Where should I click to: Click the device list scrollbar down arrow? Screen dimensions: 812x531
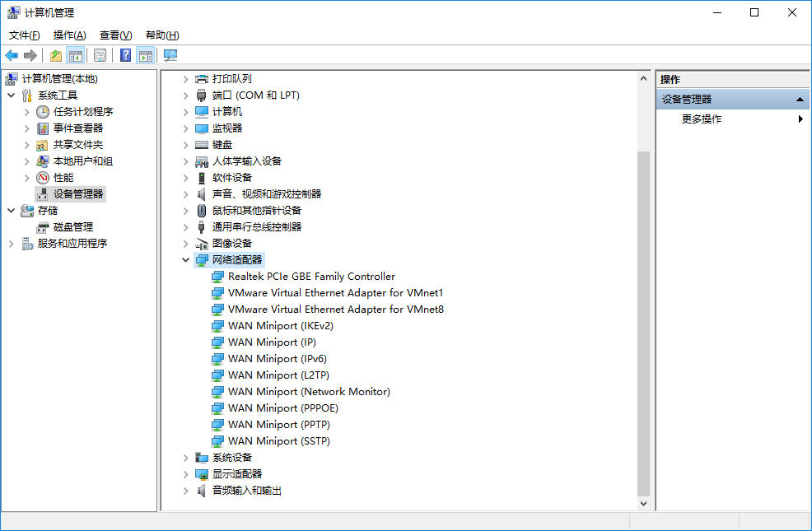[643, 503]
